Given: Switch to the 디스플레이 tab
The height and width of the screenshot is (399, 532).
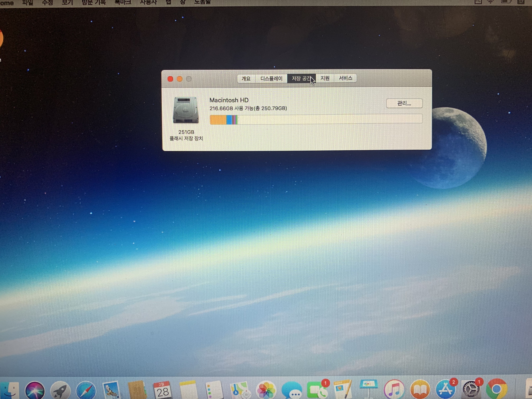Looking at the screenshot, I should 271,79.
